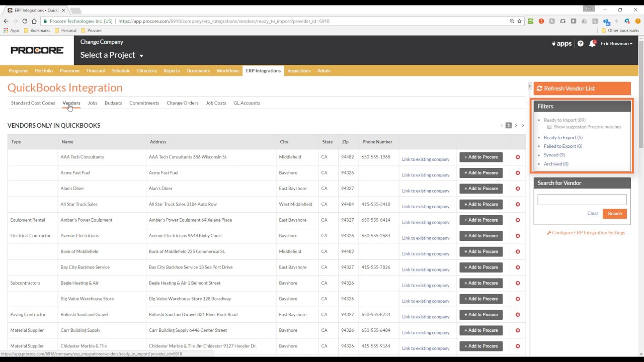Click red X icon for All Star Truck Sales
This screenshot has height=362, width=644.
click(518, 205)
